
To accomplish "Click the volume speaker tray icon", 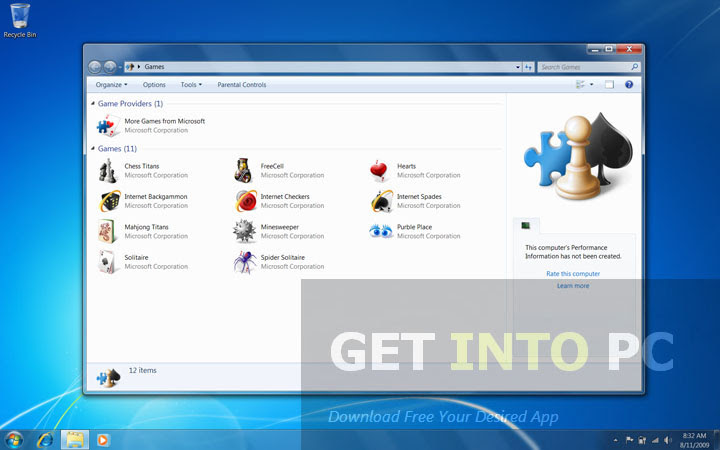I will pos(667,440).
